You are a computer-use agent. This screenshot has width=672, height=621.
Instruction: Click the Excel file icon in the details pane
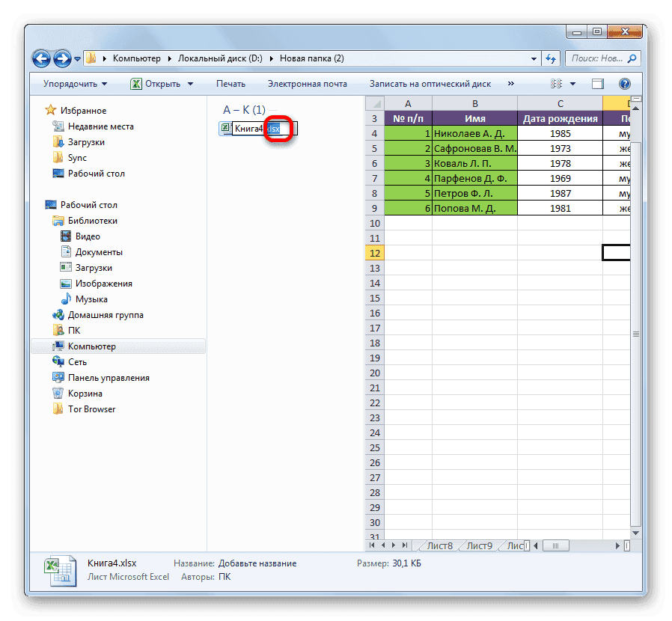coord(59,570)
